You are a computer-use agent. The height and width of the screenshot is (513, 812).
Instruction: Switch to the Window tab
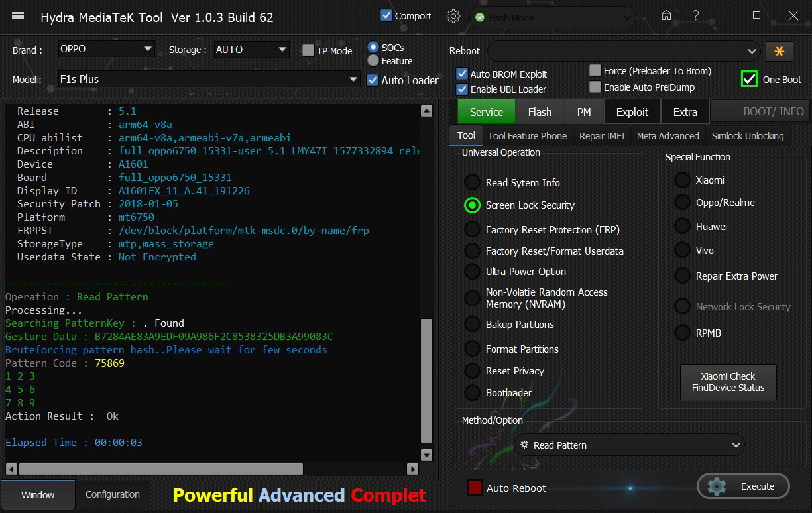(x=38, y=495)
